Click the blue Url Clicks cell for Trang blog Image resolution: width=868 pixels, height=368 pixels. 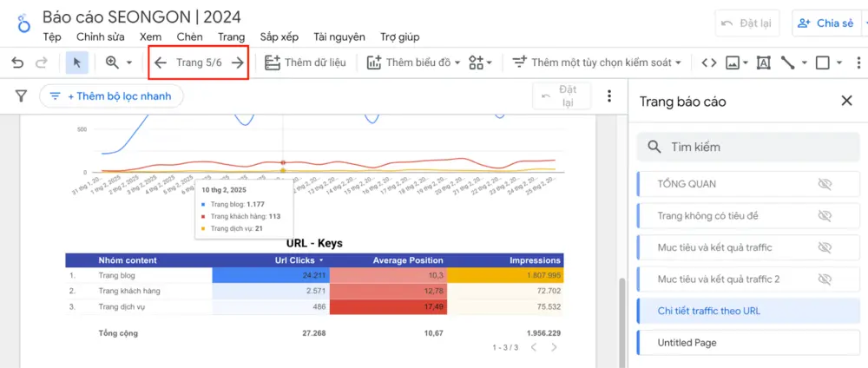pos(271,275)
